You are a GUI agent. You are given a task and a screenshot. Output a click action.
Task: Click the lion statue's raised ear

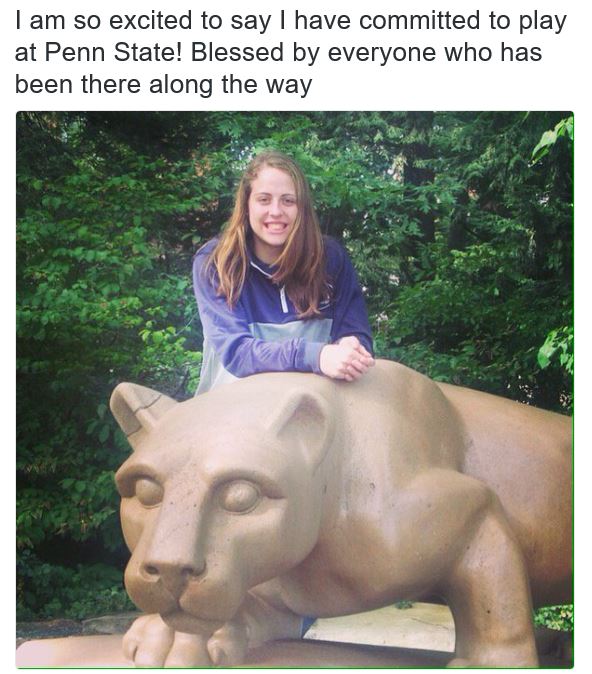coord(302,425)
